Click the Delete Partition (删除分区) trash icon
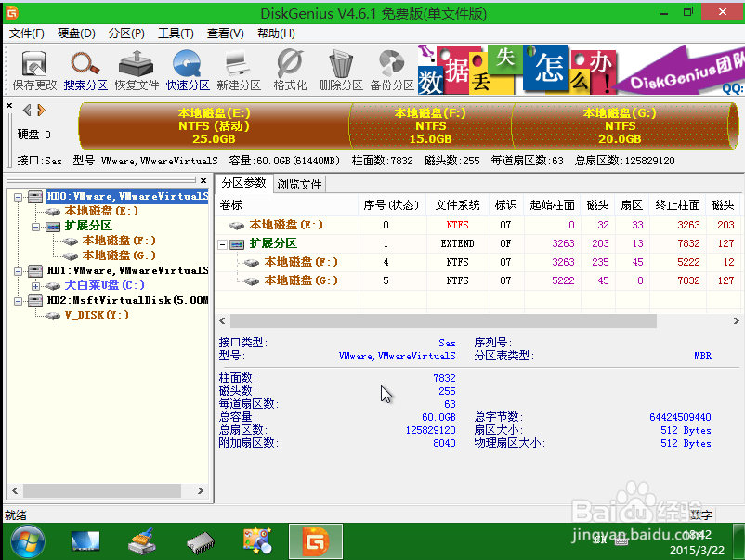The width and height of the screenshot is (745, 560). [x=341, y=71]
